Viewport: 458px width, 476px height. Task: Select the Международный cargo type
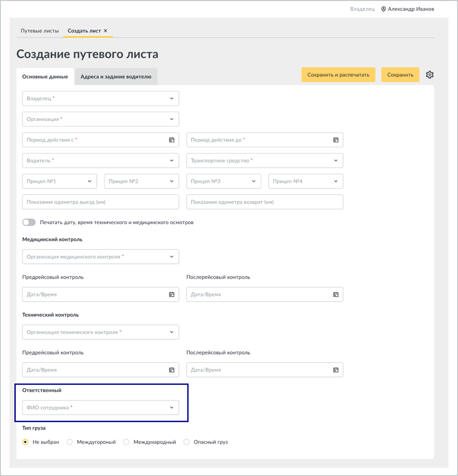pos(126,442)
